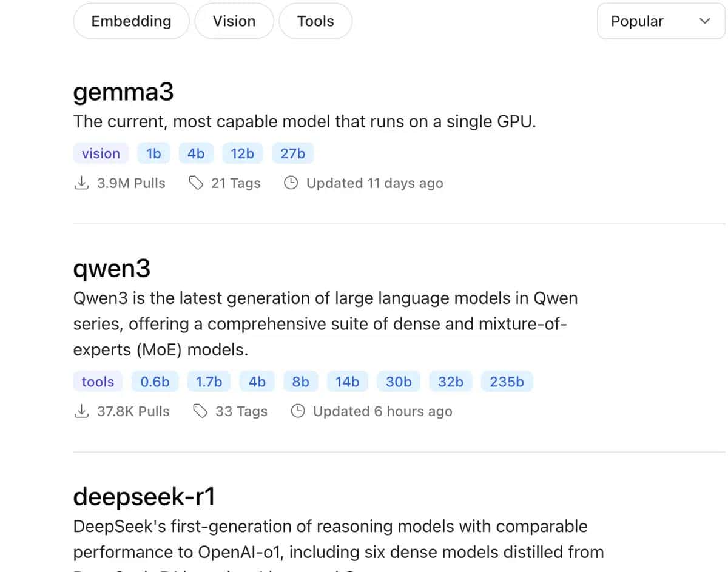Choose the qwen3 0.6b size tag
The width and height of the screenshot is (728, 572).
(x=155, y=382)
